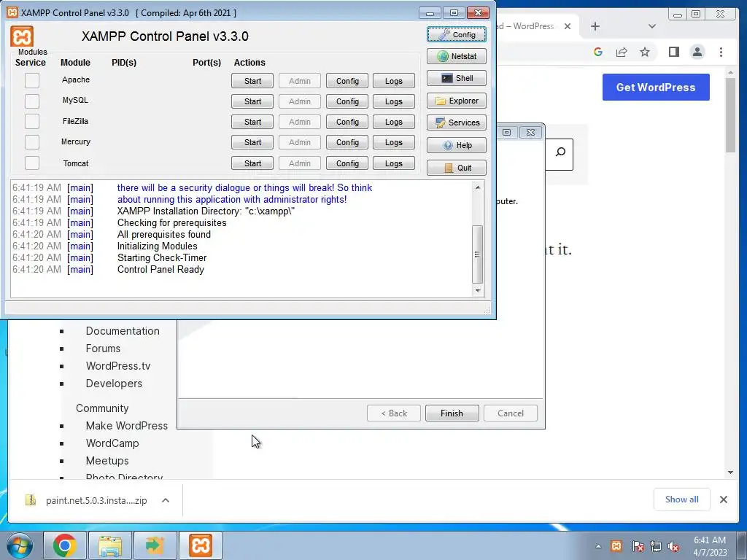Screen dimensions: 747x560
Task: Toggle Mercury service checkbox
Action: pyautogui.click(x=32, y=142)
